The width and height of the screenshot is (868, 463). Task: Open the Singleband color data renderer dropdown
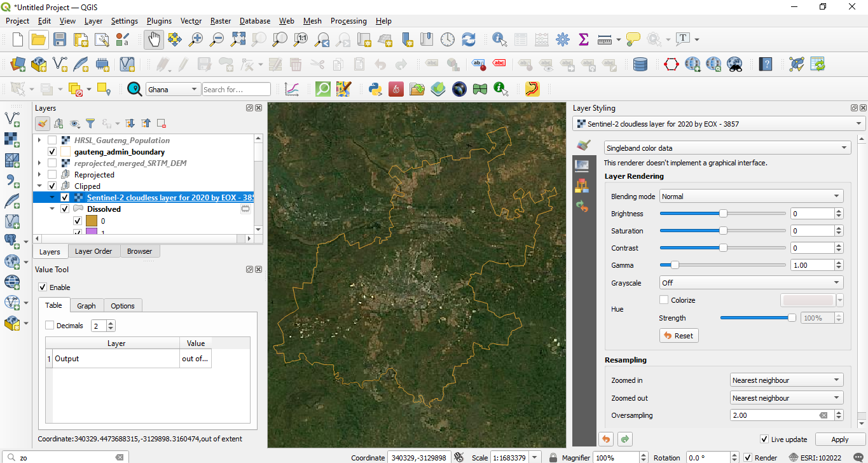click(727, 148)
